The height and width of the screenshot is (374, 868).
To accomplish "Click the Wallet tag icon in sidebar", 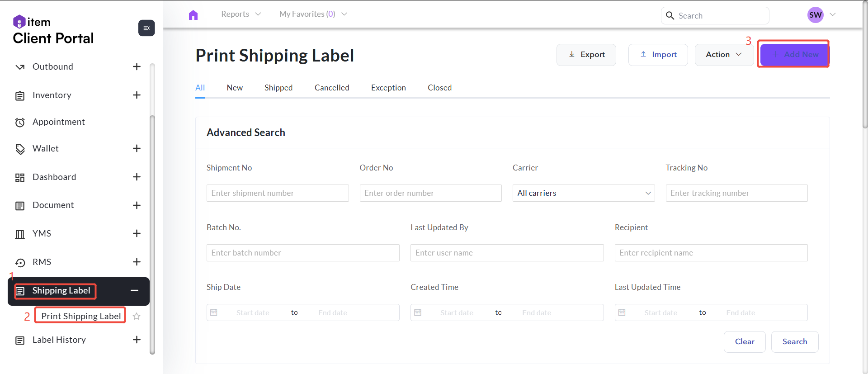I will 20,149.
